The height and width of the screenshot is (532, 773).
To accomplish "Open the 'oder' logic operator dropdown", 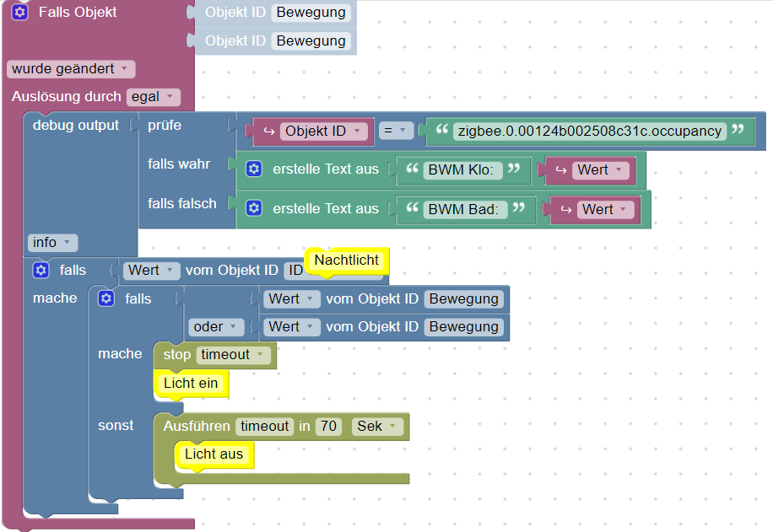I will (215, 326).
